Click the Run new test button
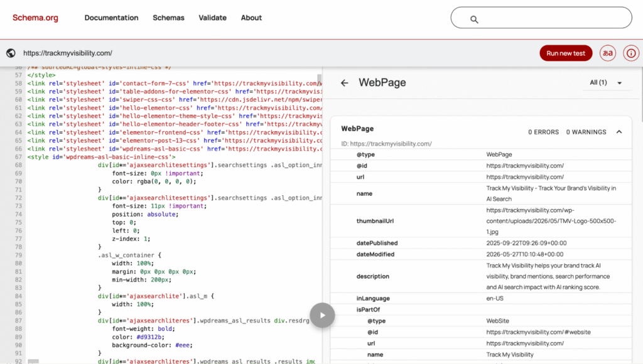643x364 pixels. (566, 53)
